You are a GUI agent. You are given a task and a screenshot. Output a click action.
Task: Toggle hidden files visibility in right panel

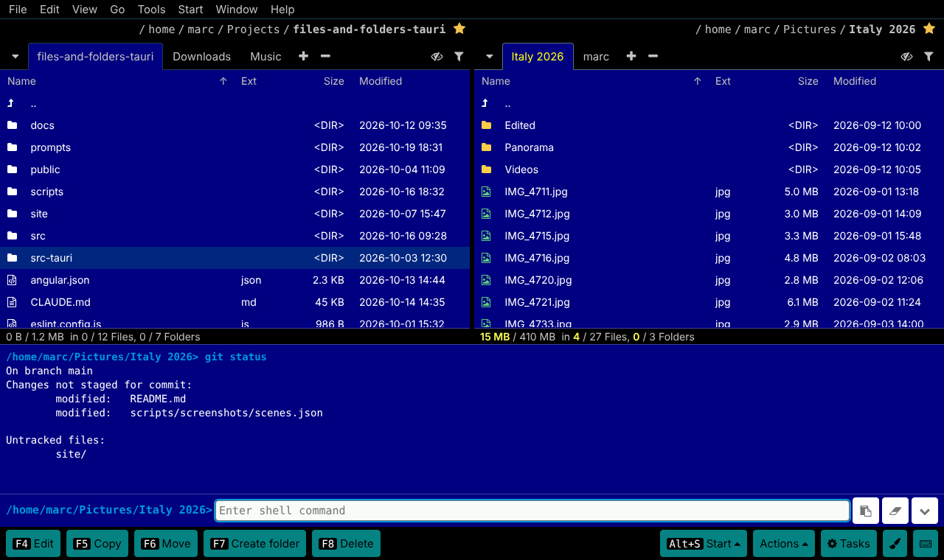point(906,56)
